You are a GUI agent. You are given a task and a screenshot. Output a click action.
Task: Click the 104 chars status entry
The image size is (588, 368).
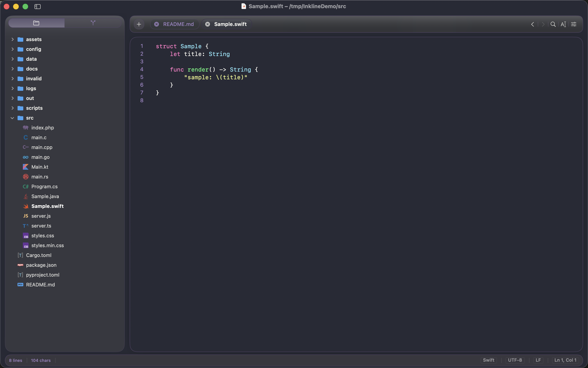41,360
